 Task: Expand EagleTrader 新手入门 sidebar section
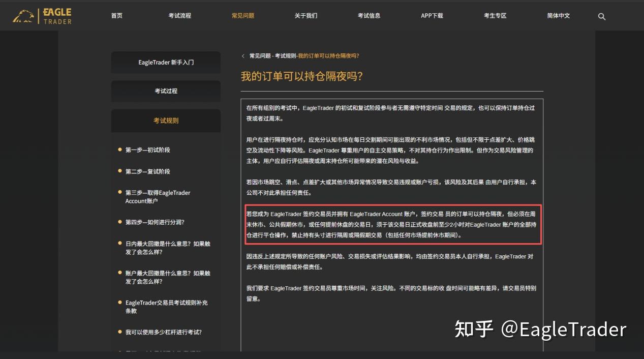point(166,63)
